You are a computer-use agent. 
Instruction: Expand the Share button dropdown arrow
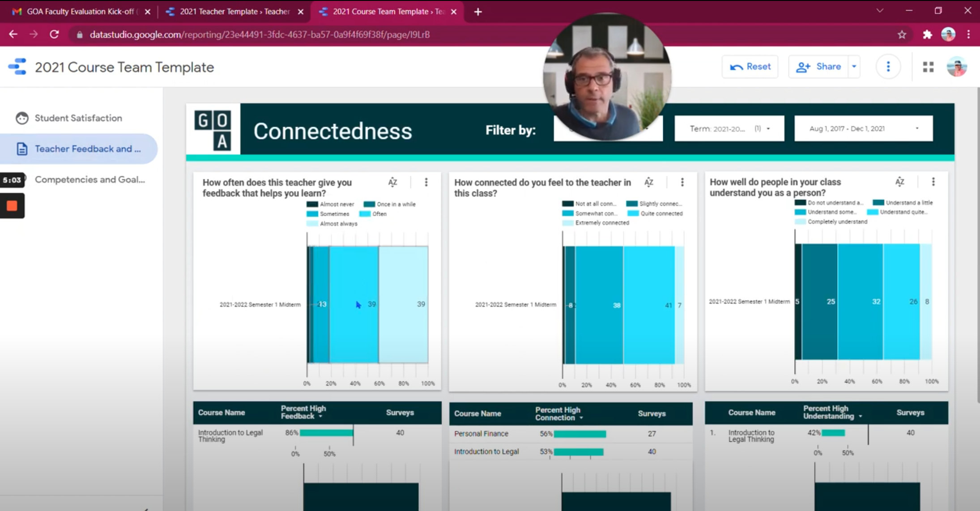(x=854, y=67)
